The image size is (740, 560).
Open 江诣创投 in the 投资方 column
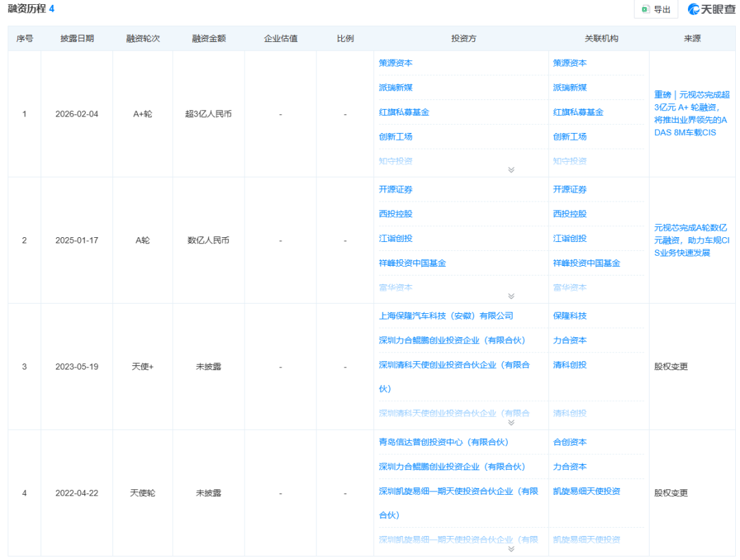pyautogui.click(x=395, y=239)
